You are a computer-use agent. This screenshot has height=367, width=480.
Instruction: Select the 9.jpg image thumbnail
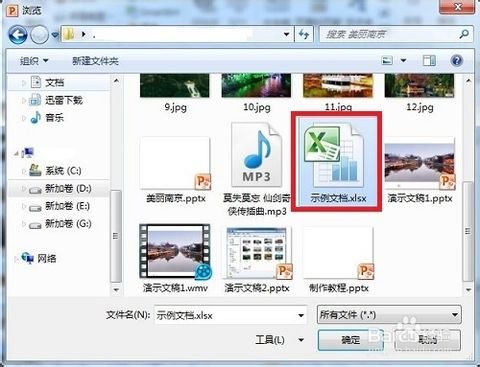coord(175,86)
